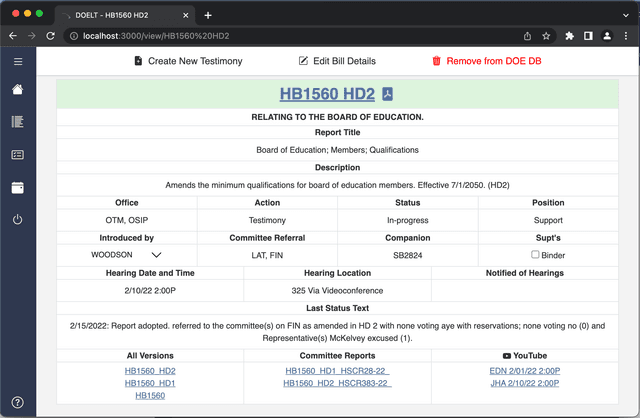Viewport: 640px width, 418px height.
Task: Open the wallet icon in sidebar
Action: coord(17,188)
